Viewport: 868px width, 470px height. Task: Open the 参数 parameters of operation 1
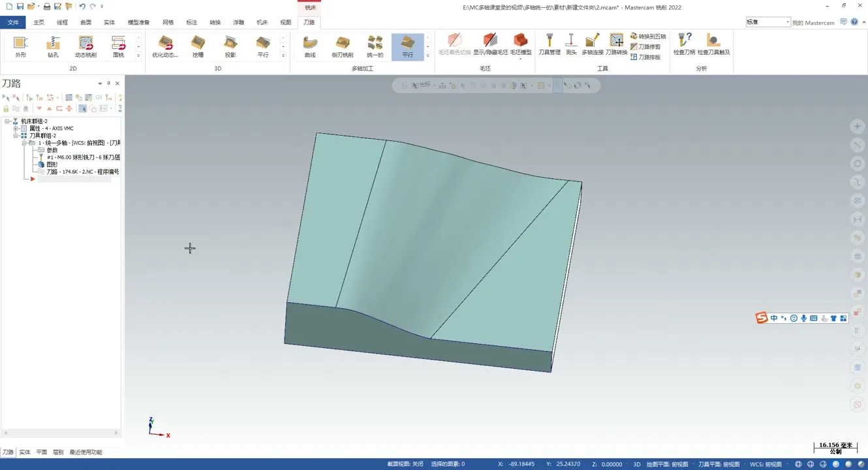click(x=52, y=150)
